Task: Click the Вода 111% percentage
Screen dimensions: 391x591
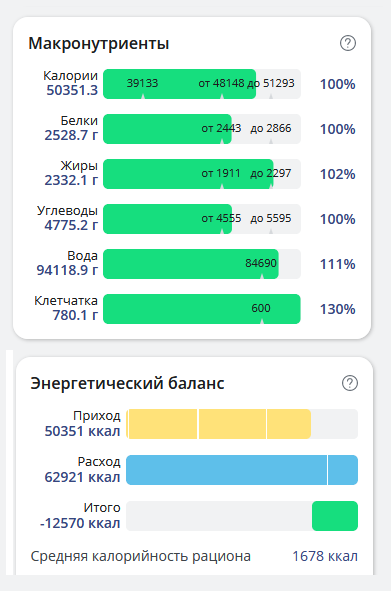Action: coord(337,264)
